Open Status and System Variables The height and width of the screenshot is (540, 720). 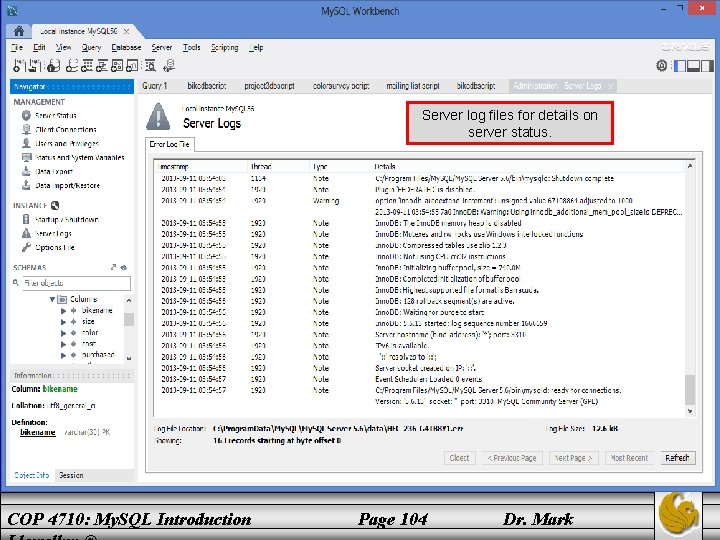[x=80, y=158]
